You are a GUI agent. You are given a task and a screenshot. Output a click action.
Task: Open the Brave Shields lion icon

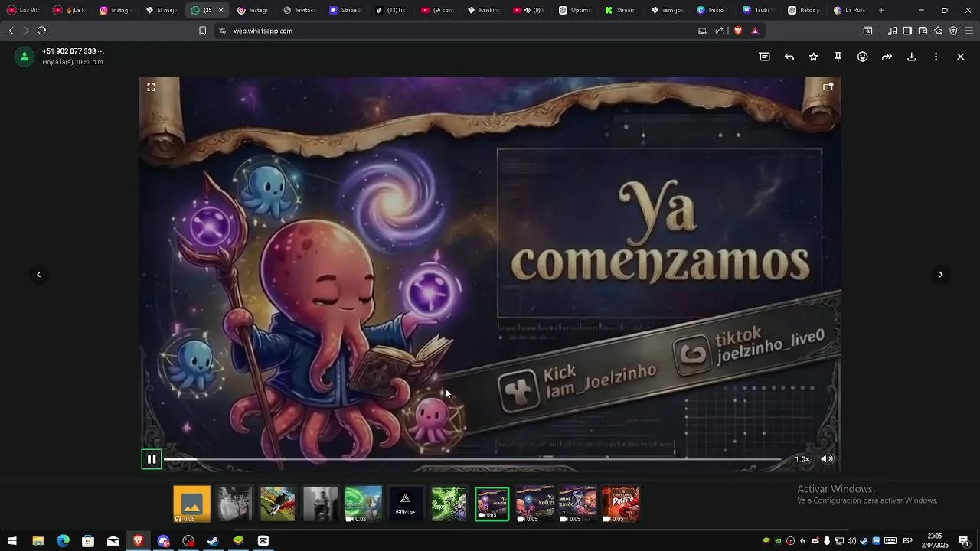point(738,31)
